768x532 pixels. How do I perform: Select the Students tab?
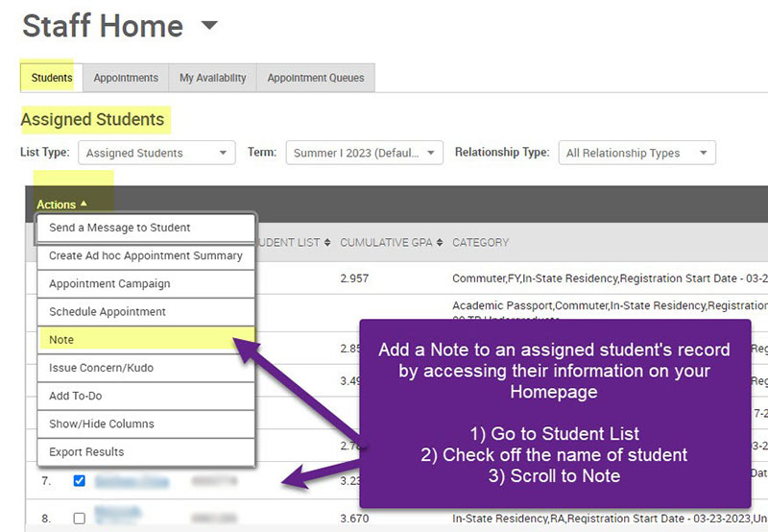coord(52,78)
